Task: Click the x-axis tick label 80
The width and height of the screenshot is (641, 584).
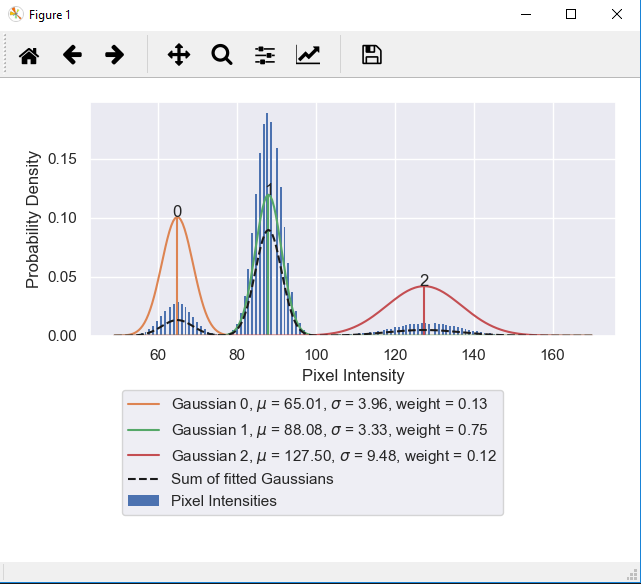Action: click(x=237, y=355)
